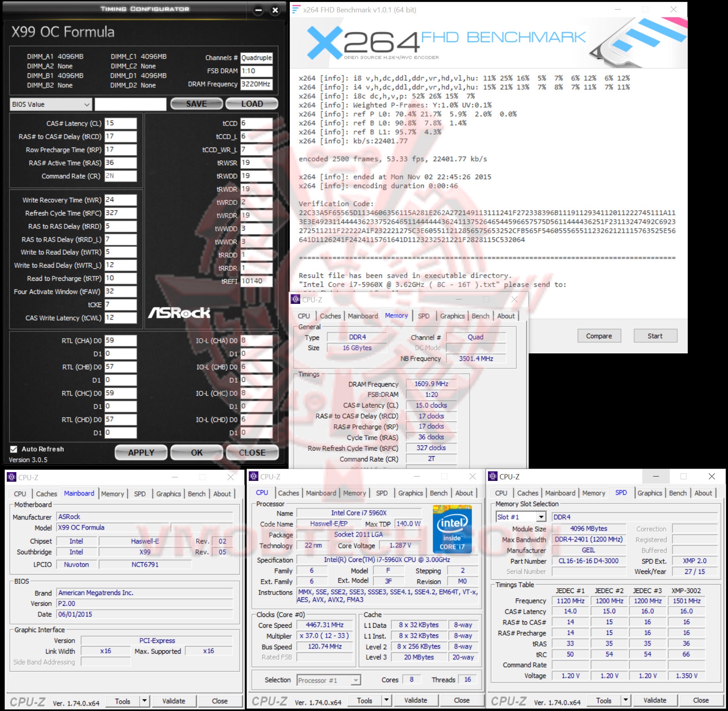
Task: Click the DRAM Frequency value '1609.9 MHz'
Action: click(431, 384)
